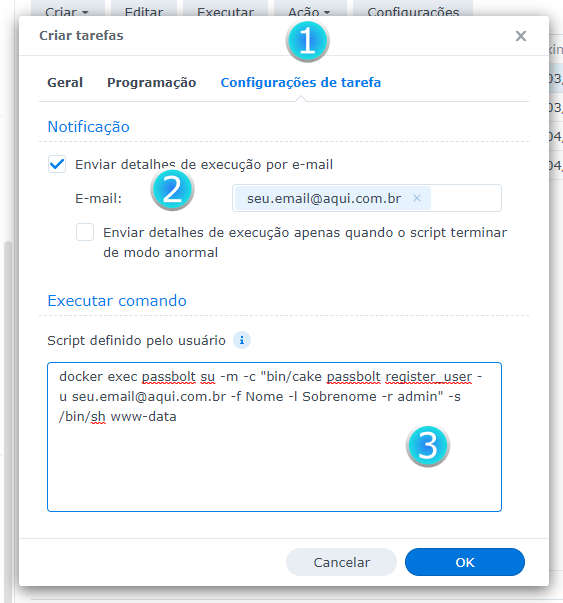563x603 pixels.
Task: Click the numbered marker 1 badge
Action: (x=307, y=41)
